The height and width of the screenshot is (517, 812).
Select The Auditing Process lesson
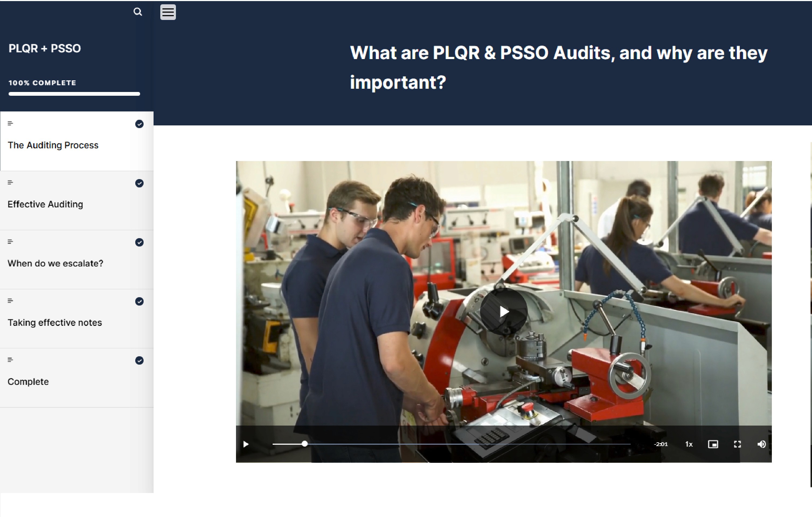point(53,145)
